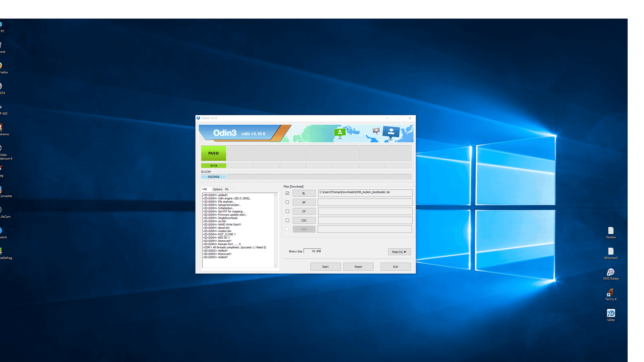Browse for a bootloader with the BL button

pos(304,193)
